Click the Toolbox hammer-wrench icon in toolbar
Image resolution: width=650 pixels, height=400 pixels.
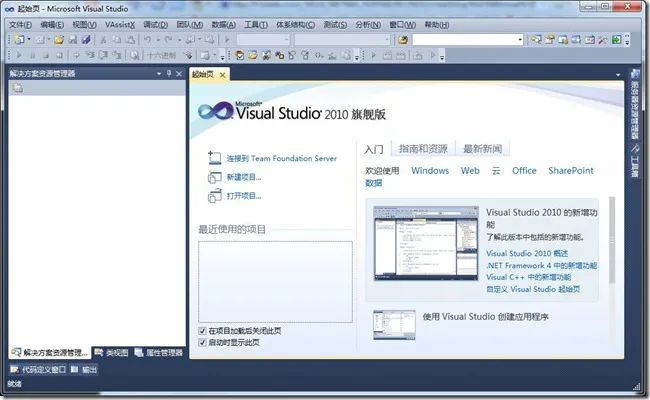[603, 40]
